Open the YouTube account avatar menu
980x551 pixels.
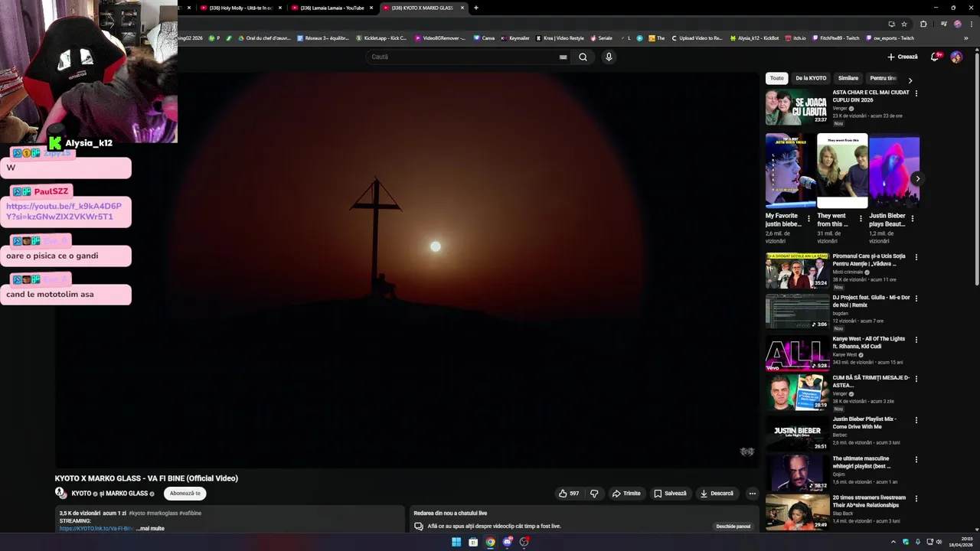[956, 57]
